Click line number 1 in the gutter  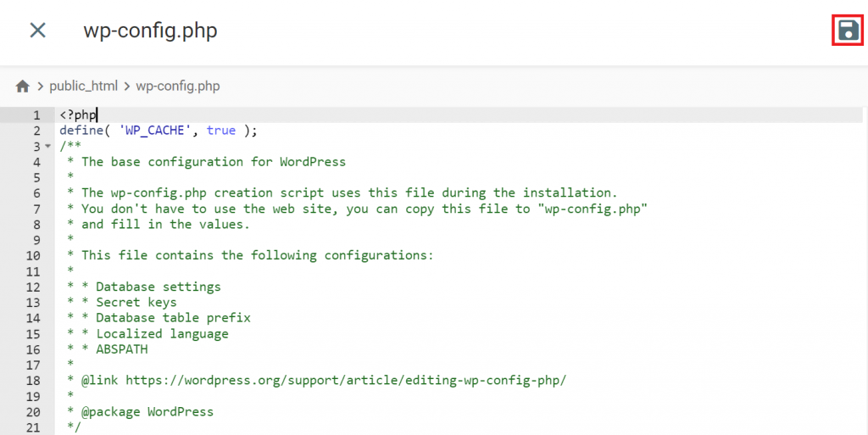(x=36, y=114)
